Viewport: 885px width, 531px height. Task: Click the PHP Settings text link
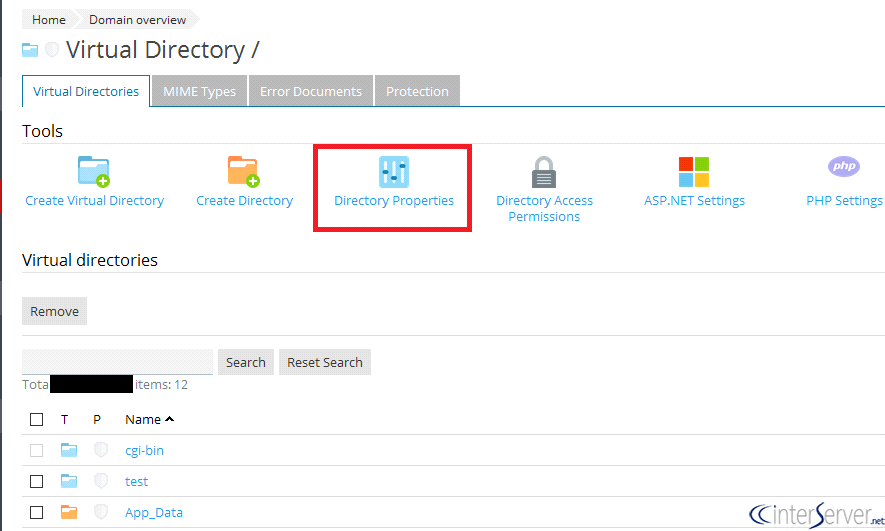844,200
